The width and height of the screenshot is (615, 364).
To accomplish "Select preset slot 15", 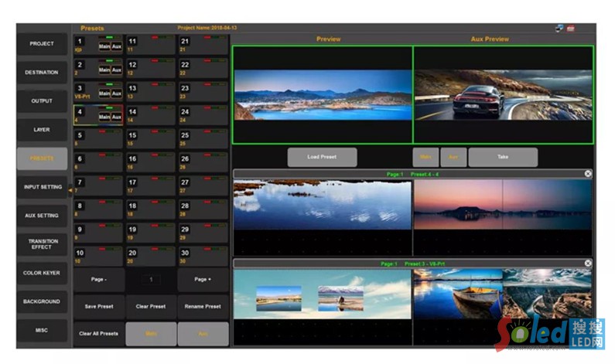I will coord(151,138).
